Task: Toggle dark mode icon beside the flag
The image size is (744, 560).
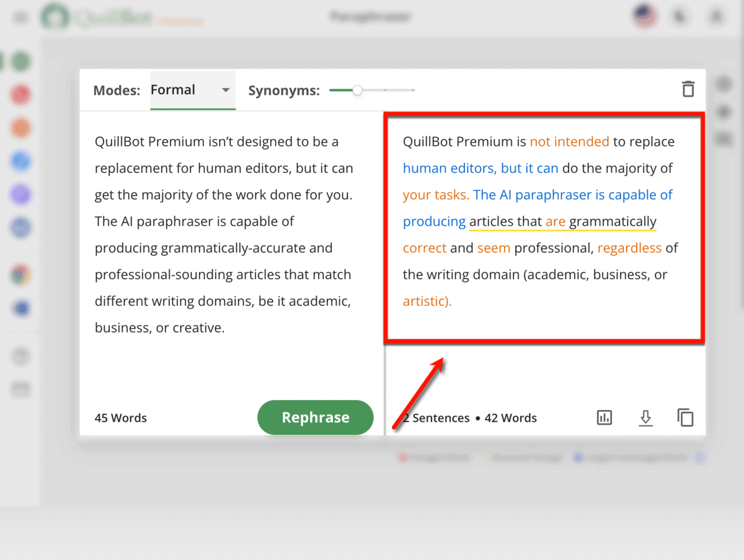Action: [681, 17]
